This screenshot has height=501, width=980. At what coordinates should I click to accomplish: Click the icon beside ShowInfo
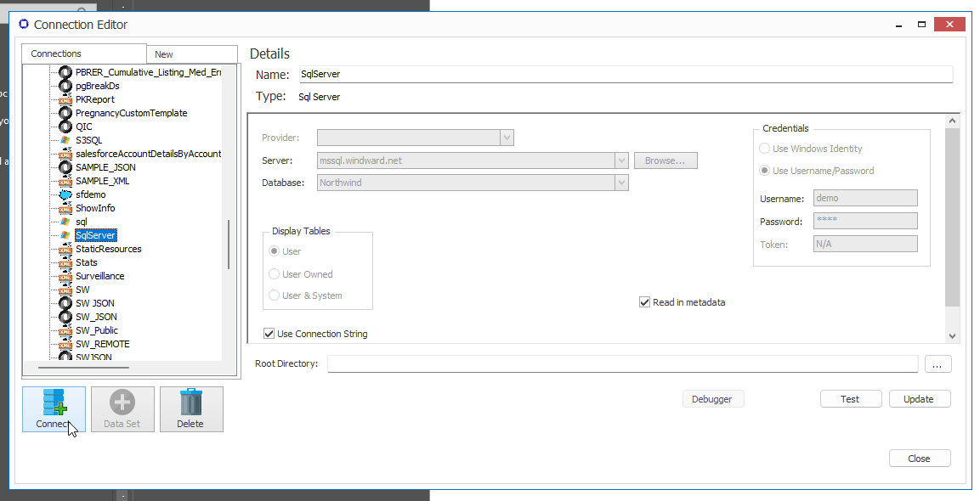tap(65, 209)
